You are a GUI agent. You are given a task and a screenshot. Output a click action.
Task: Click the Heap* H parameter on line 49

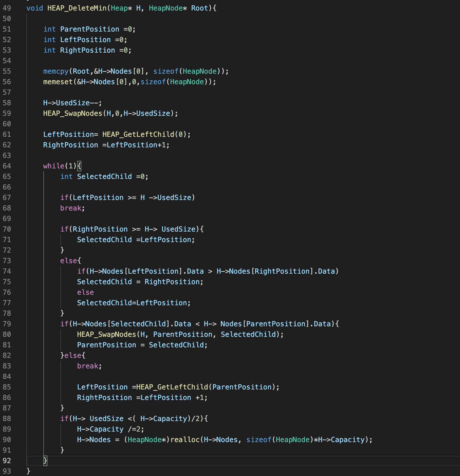pos(126,8)
